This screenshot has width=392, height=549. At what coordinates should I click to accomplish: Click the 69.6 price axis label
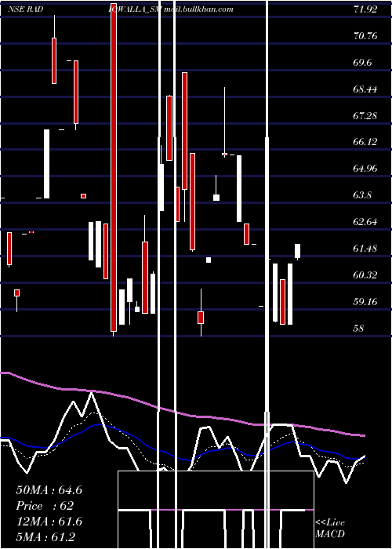point(363,62)
